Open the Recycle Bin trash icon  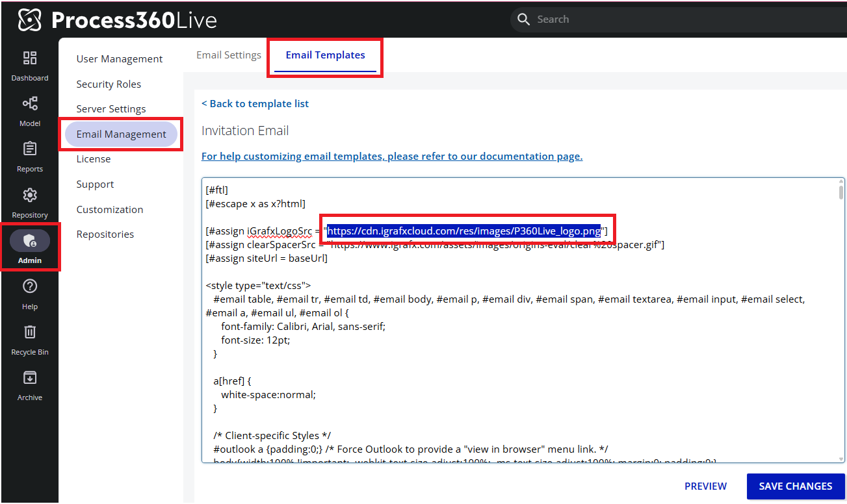30,333
